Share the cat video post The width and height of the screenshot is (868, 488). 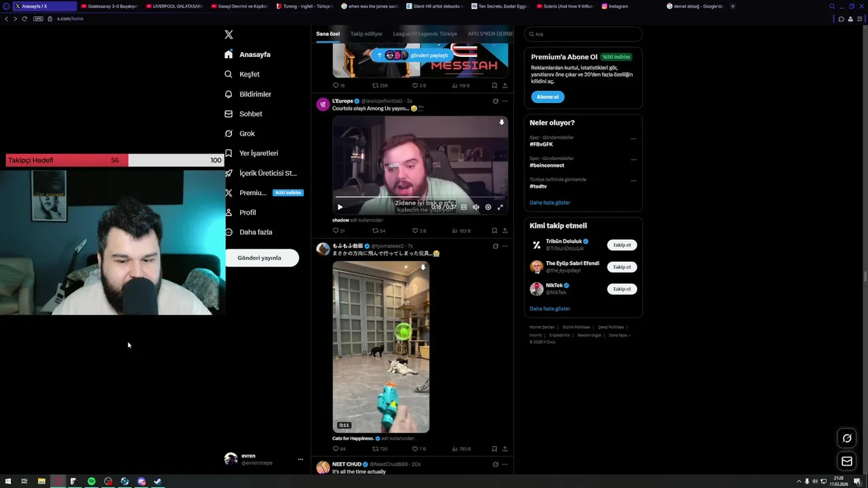(x=505, y=449)
